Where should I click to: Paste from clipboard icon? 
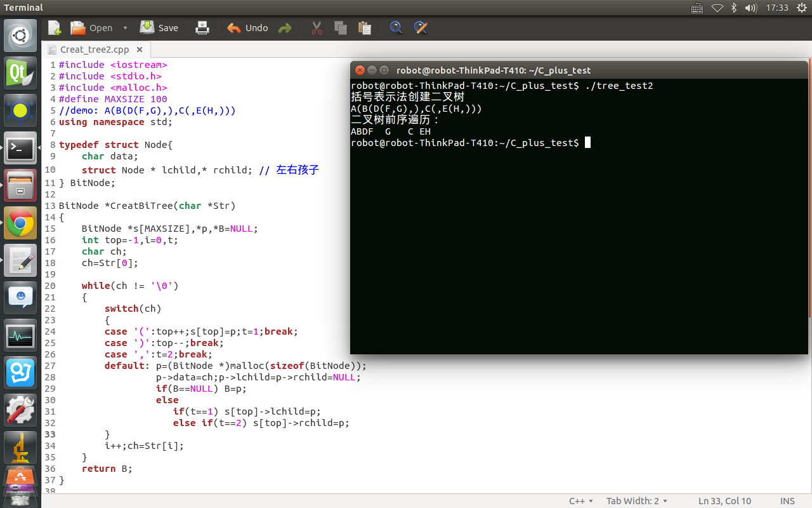coord(364,28)
